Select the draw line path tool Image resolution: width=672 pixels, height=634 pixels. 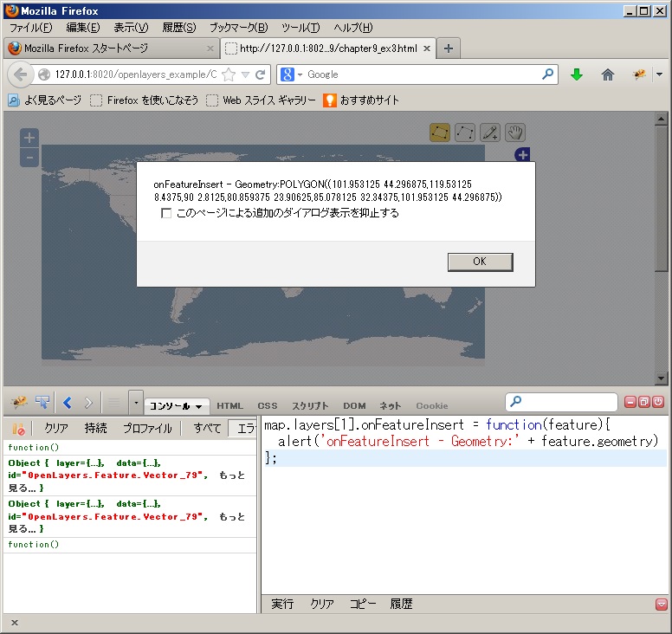465,133
